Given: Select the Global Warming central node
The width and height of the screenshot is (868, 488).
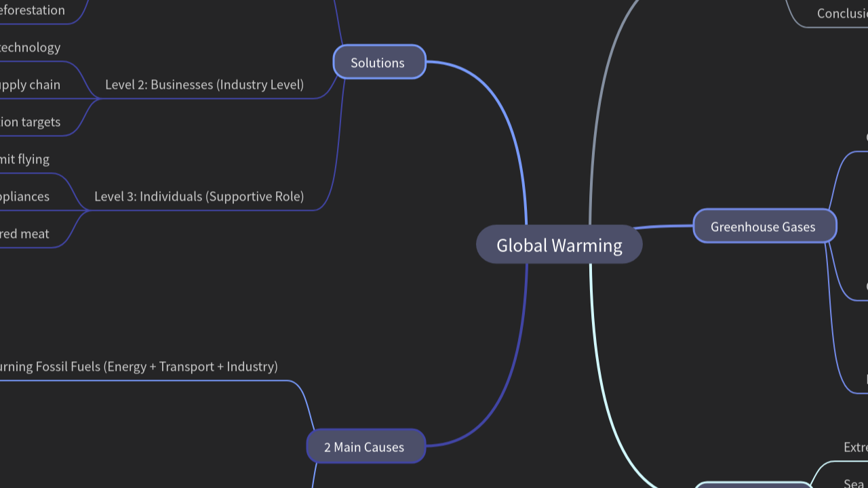Looking at the screenshot, I should [x=559, y=245].
